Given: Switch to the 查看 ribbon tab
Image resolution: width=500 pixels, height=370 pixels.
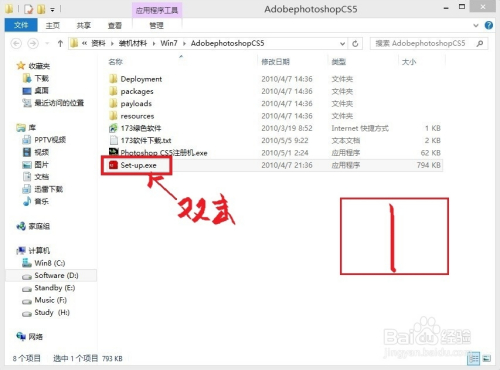Looking at the screenshot, I should click(x=115, y=26).
